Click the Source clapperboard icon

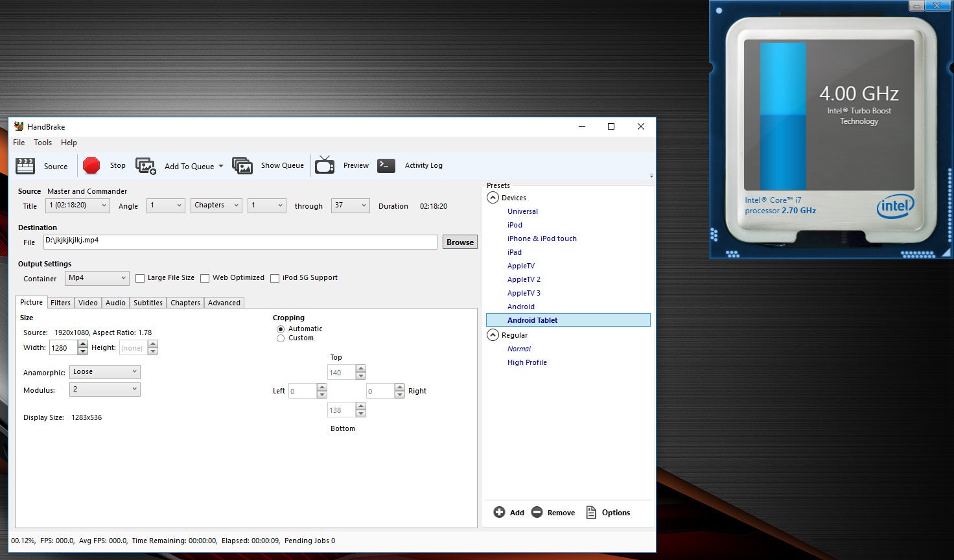coord(25,166)
